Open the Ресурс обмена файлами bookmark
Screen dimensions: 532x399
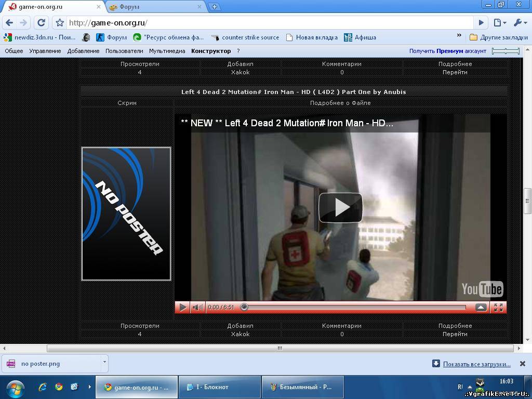click(x=168, y=37)
